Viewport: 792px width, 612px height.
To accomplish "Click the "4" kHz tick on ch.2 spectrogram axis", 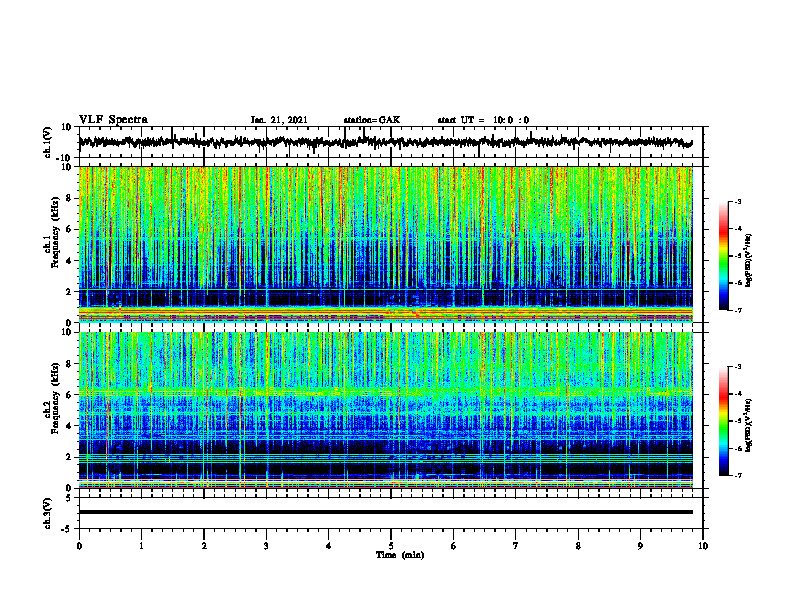I will [x=70, y=426].
